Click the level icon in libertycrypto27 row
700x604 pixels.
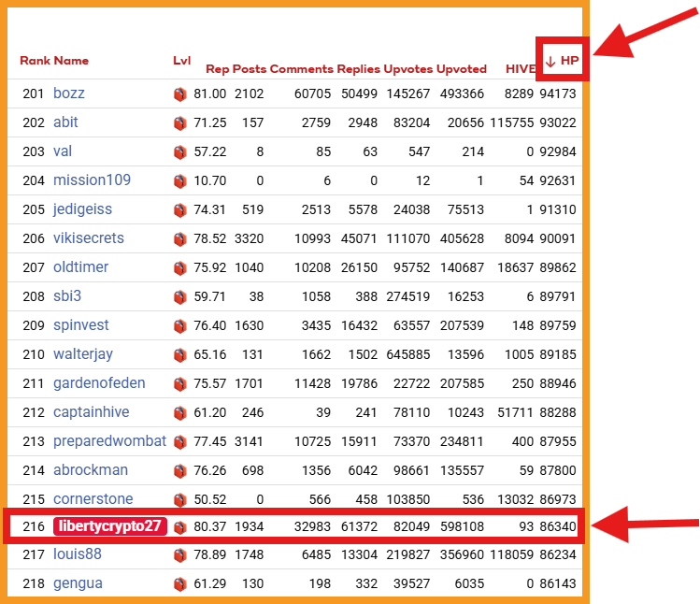tap(180, 527)
